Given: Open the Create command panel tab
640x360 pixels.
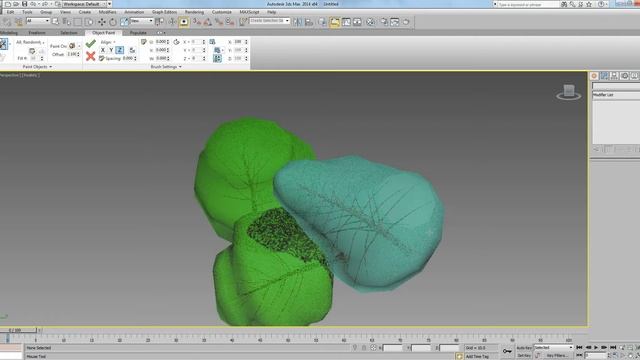Looking at the screenshot, I should (x=594, y=76).
